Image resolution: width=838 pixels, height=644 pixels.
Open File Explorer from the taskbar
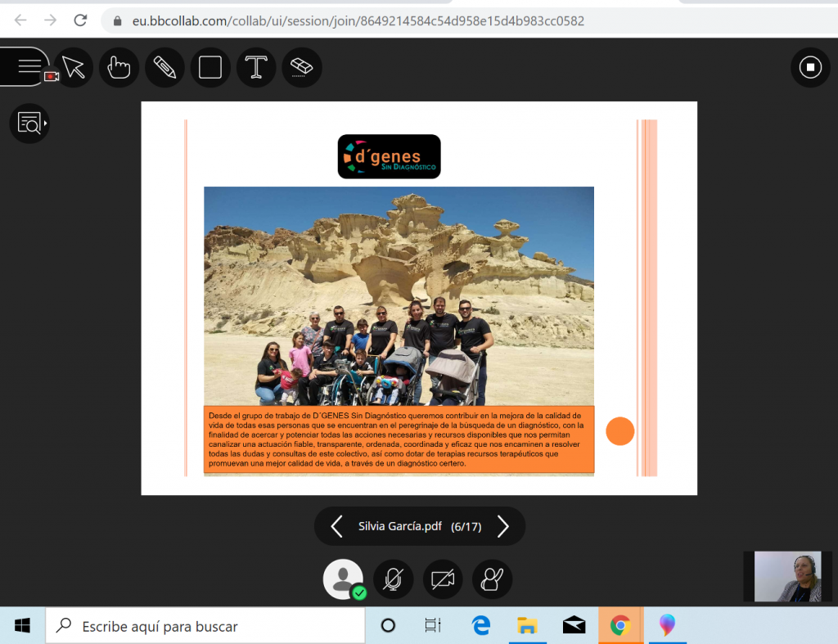527,626
